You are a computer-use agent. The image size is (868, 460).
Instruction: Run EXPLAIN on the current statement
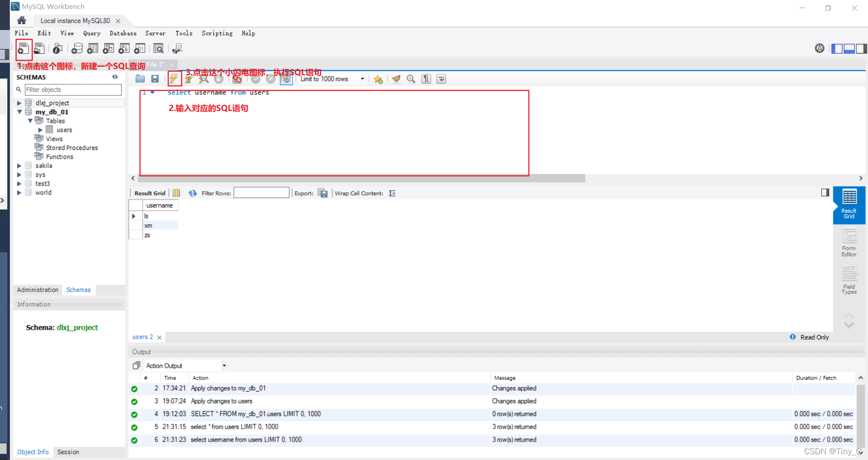coord(204,79)
